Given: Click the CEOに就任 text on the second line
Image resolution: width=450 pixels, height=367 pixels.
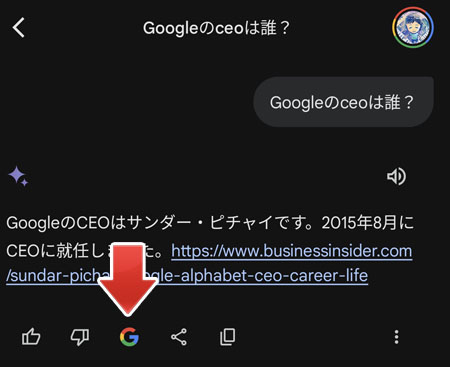Looking at the screenshot, I should click(47, 251).
